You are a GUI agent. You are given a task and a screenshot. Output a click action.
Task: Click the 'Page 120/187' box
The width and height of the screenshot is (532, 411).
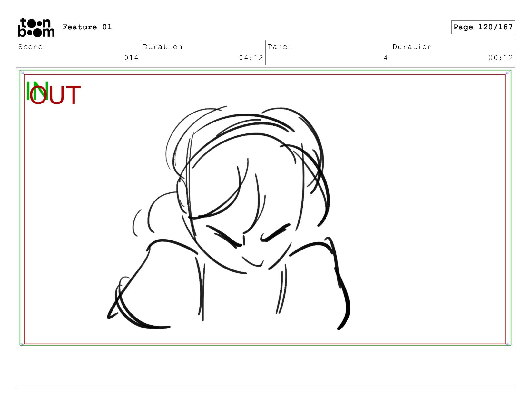(x=483, y=27)
